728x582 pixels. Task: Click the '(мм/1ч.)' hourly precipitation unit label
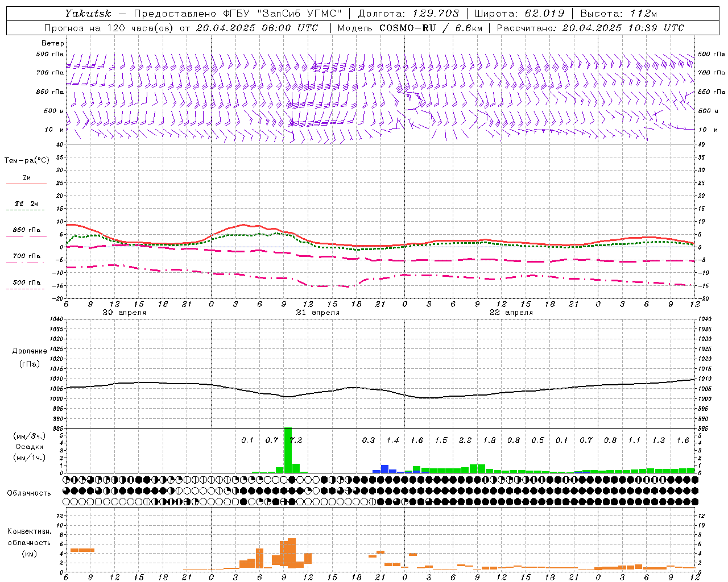pos(29,458)
